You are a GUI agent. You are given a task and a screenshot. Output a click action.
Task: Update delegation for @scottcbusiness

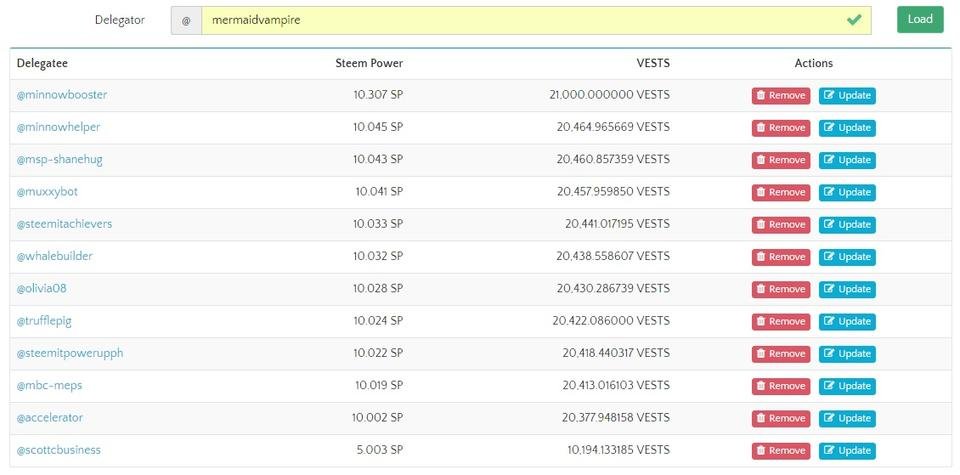point(847,451)
